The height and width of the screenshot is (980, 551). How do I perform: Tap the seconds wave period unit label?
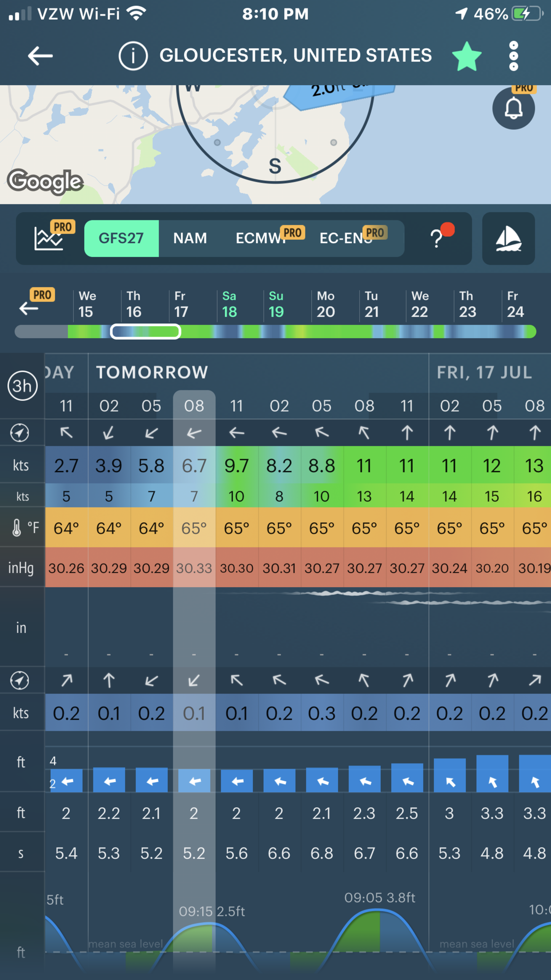click(x=21, y=853)
